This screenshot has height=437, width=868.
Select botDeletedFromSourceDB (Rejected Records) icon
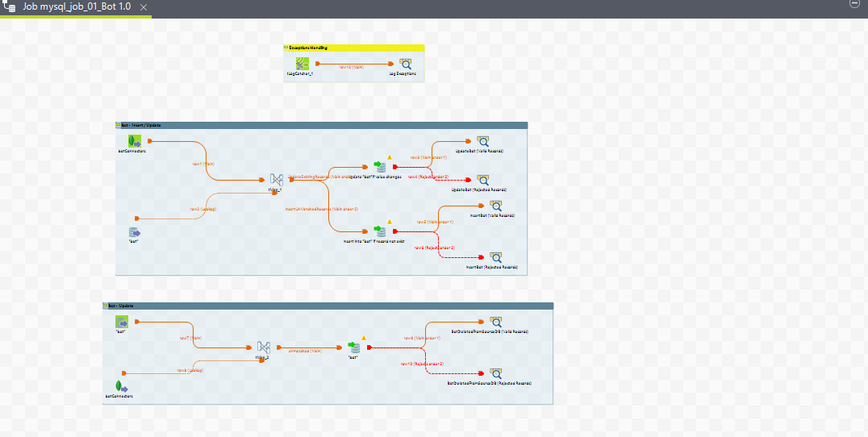pyautogui.click(x=495, y=373)
